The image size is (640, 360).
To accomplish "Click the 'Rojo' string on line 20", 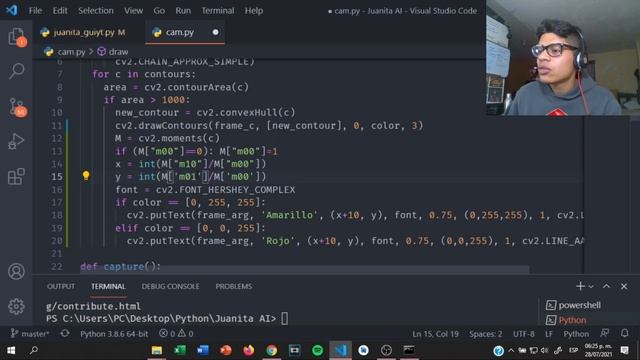I will coord(278,241).
